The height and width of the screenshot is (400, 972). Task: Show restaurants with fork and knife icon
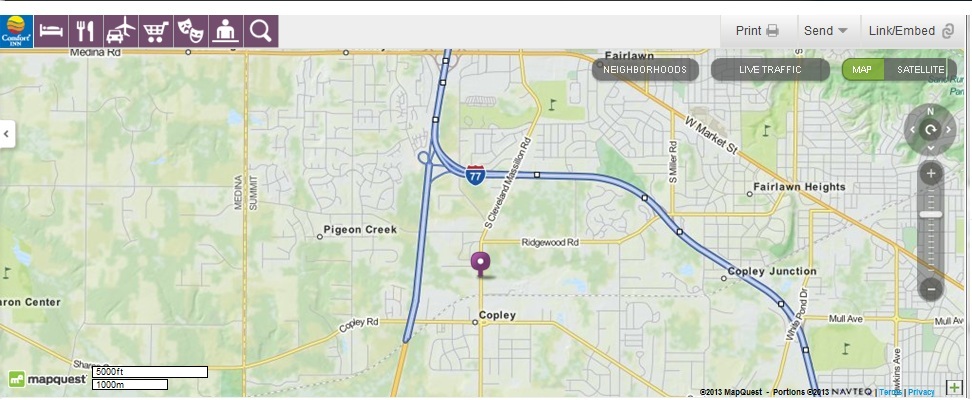[x=86, y=32]
